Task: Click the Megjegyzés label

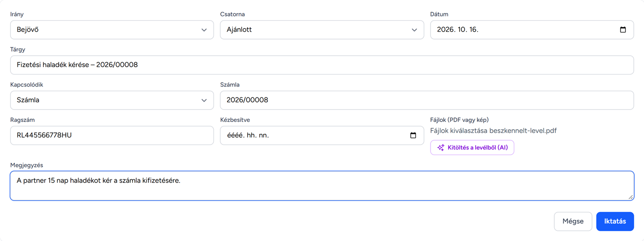Action: point(27,165)
